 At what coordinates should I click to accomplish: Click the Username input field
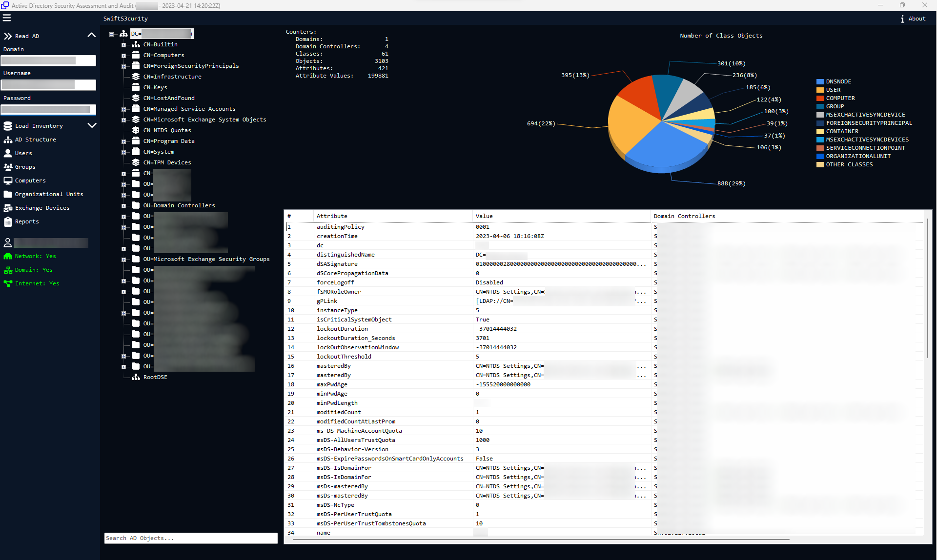(48, 85)
